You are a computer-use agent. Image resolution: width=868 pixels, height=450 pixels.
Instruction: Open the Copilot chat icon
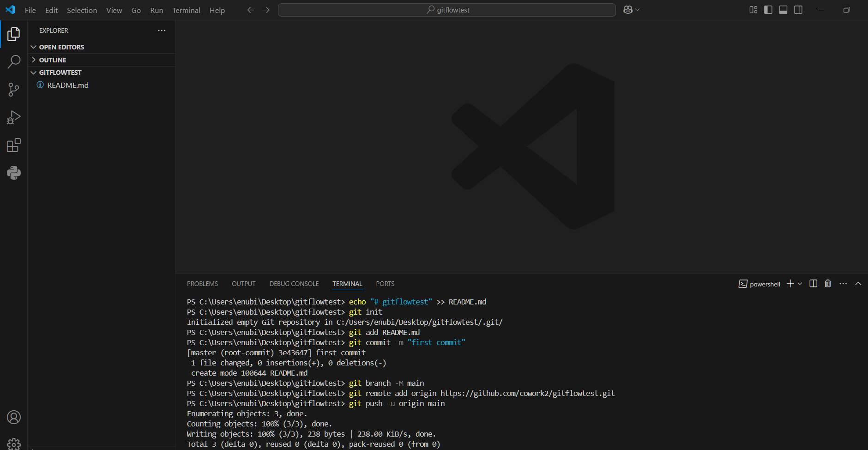(628, 10)
